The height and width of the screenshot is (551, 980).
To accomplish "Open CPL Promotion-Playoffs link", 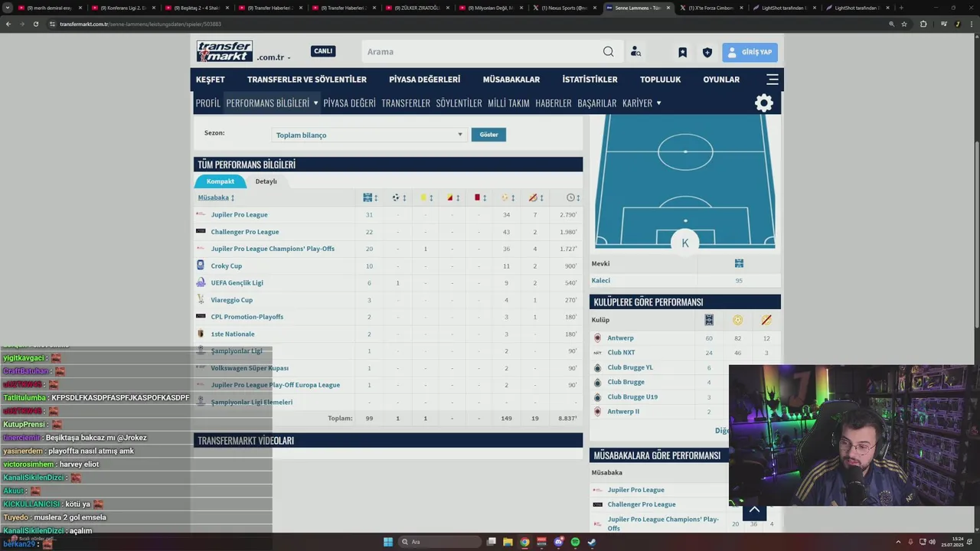I will pyautogui.click(x=247, y=317).
